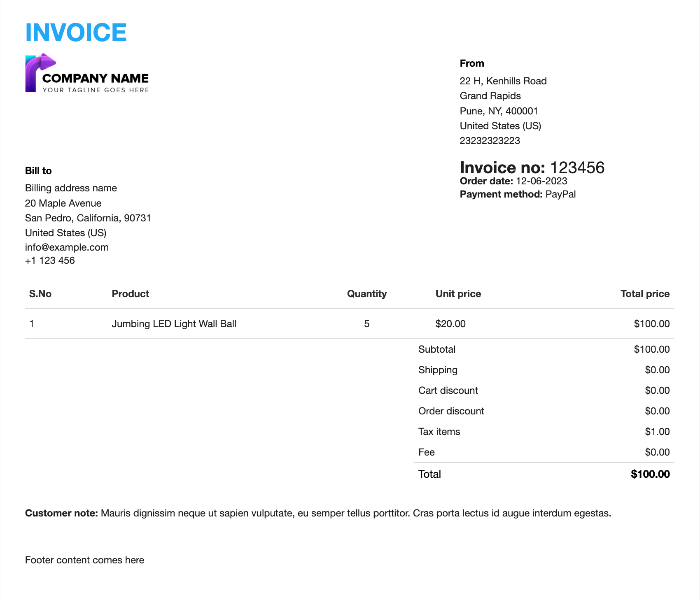Viewport: 700px width, 600px height.
Task: Click the info@example.com email address
Action: [67, 247]
